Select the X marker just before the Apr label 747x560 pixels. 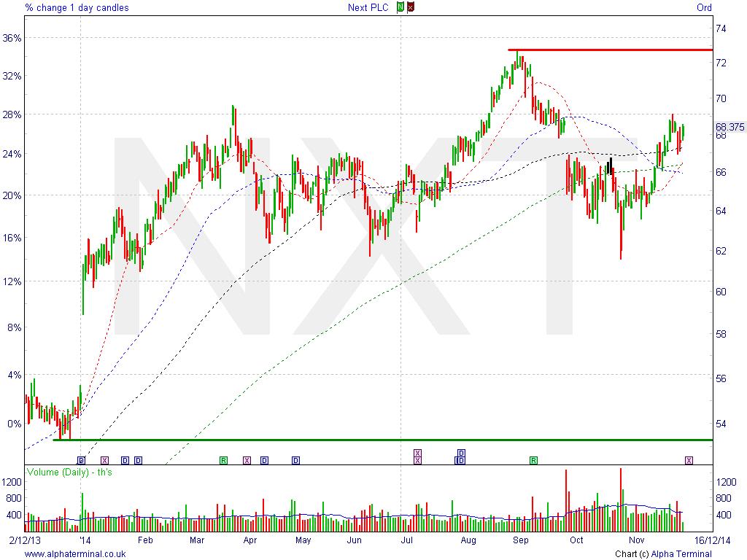[x=247, y=461]
